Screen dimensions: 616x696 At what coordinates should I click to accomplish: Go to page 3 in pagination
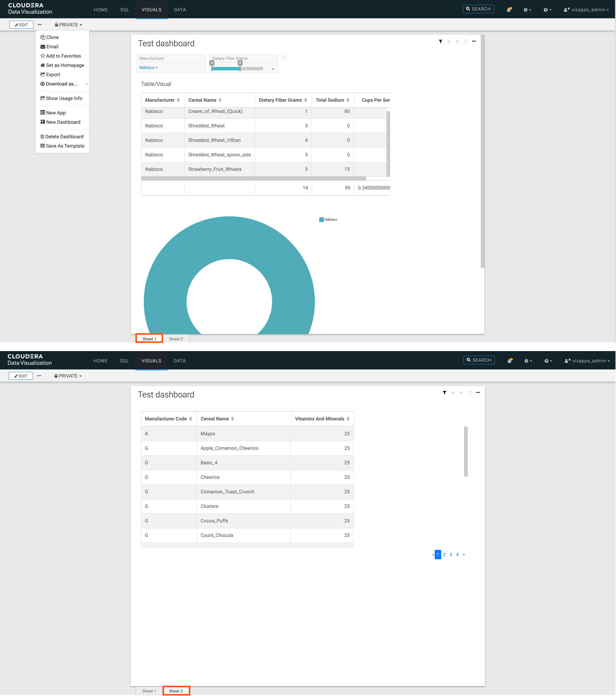451,554
